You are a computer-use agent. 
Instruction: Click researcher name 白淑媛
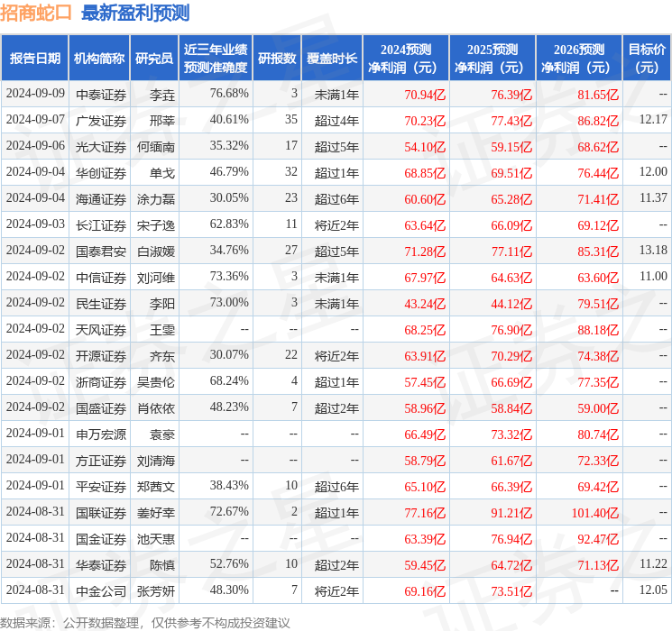point(156,251)
